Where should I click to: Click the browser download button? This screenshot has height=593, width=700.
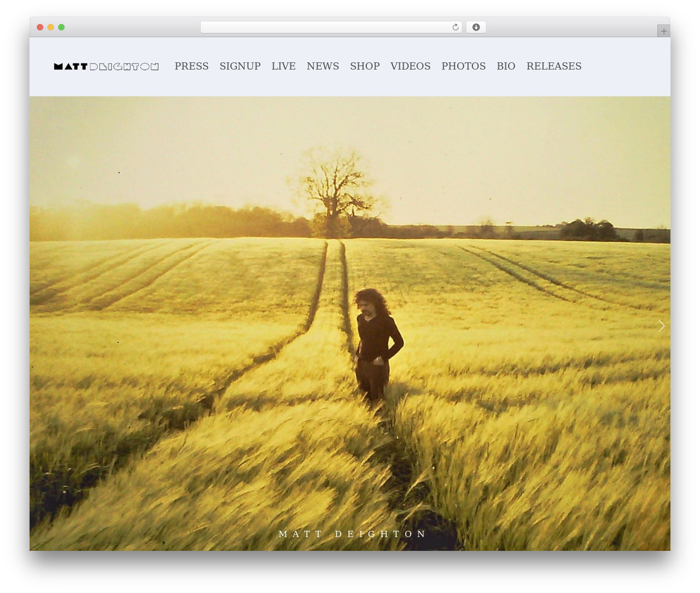pyautogui.click(x=476, y=27)
